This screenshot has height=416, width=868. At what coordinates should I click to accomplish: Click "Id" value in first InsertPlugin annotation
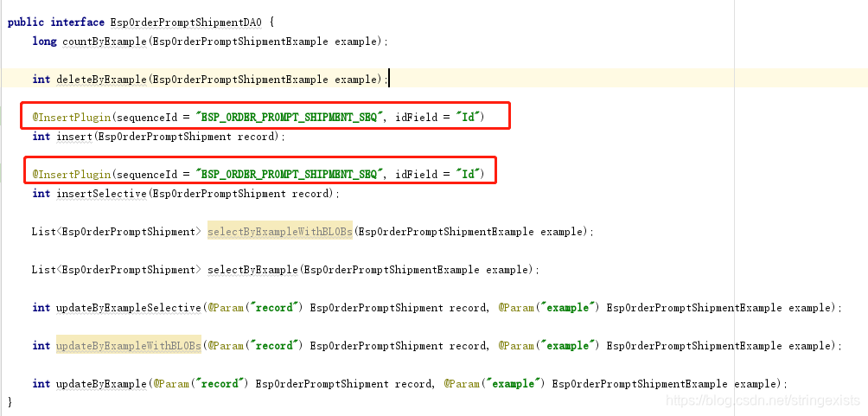point(468,118)
